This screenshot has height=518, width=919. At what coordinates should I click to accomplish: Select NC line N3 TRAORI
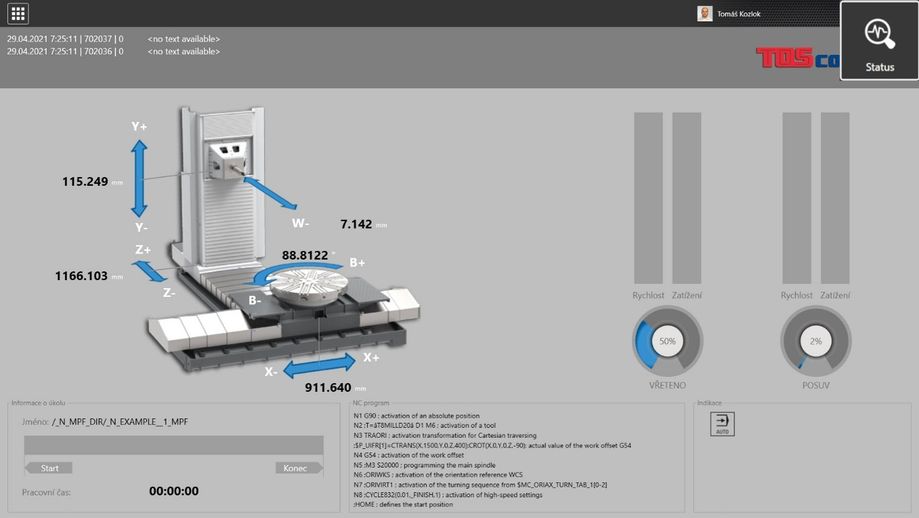(x=445, y=436)
